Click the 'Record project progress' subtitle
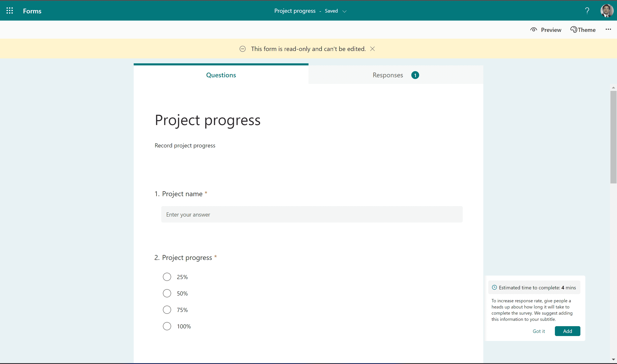The height and width of the screenshot is (364, 617). coord(185,145)
